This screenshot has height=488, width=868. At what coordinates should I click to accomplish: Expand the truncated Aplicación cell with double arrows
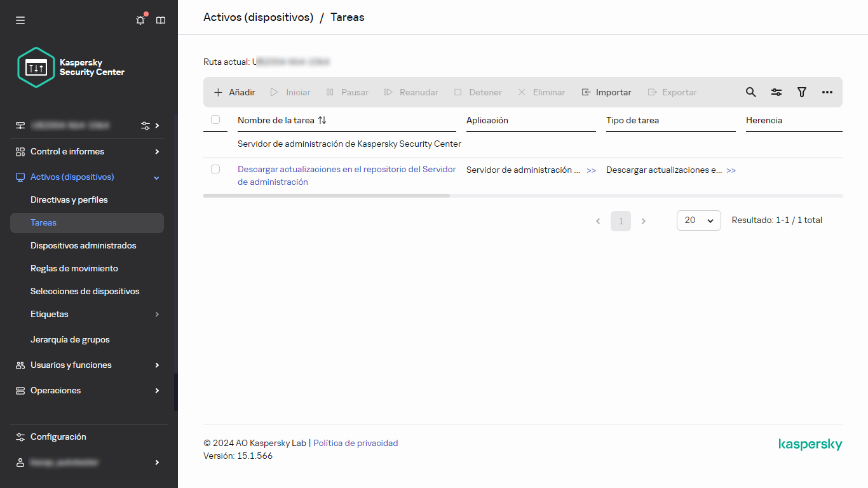(x=592, y=170)
